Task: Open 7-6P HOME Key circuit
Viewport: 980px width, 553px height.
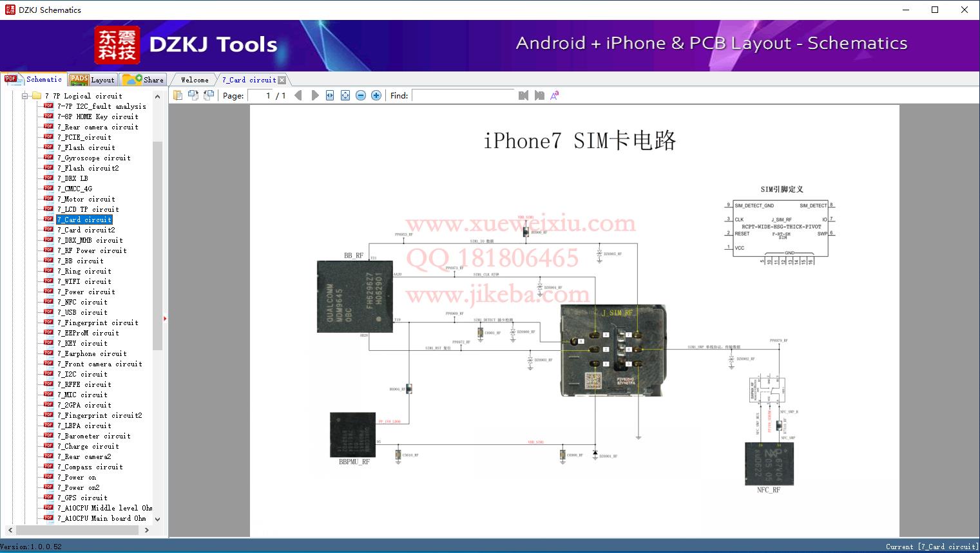Action: coord(98,117)
